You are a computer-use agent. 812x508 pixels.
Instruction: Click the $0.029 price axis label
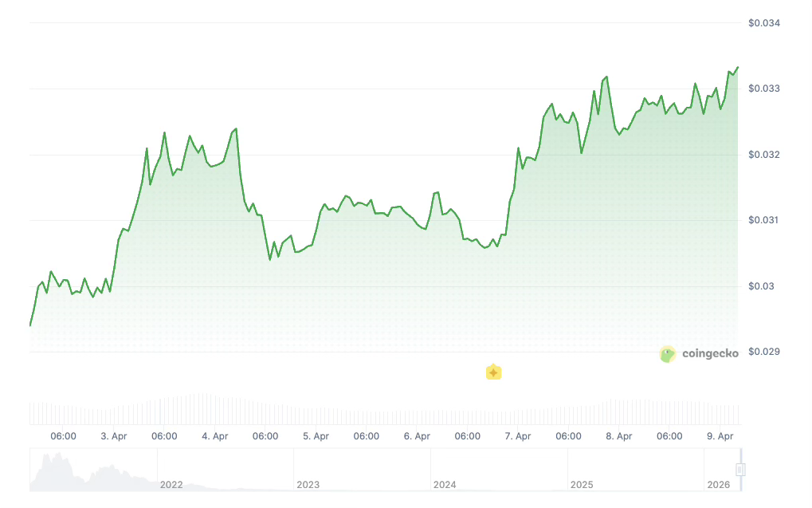pos(764,352)
